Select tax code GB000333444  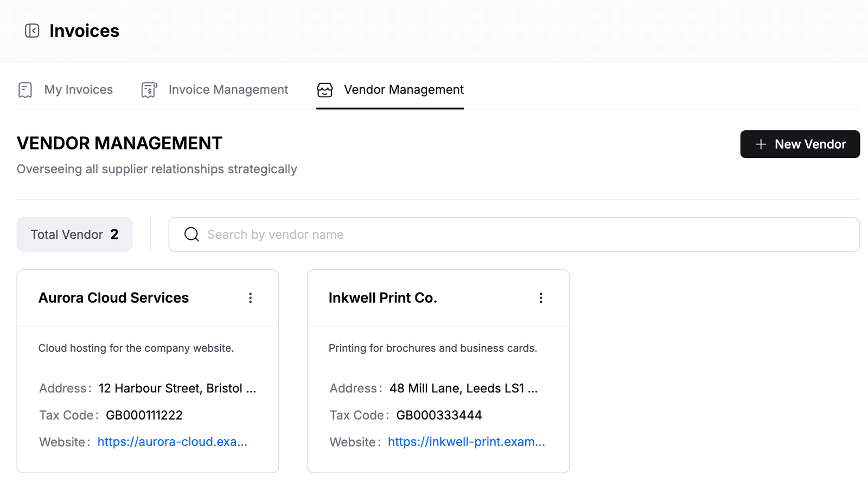(439, 415)
